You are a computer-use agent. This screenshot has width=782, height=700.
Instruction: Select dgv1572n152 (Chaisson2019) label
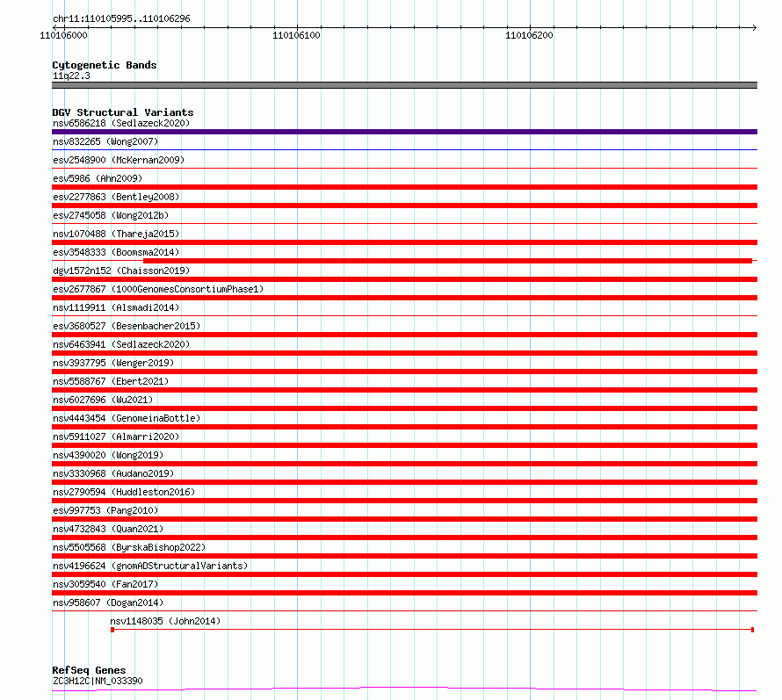[x=121, y=271]
